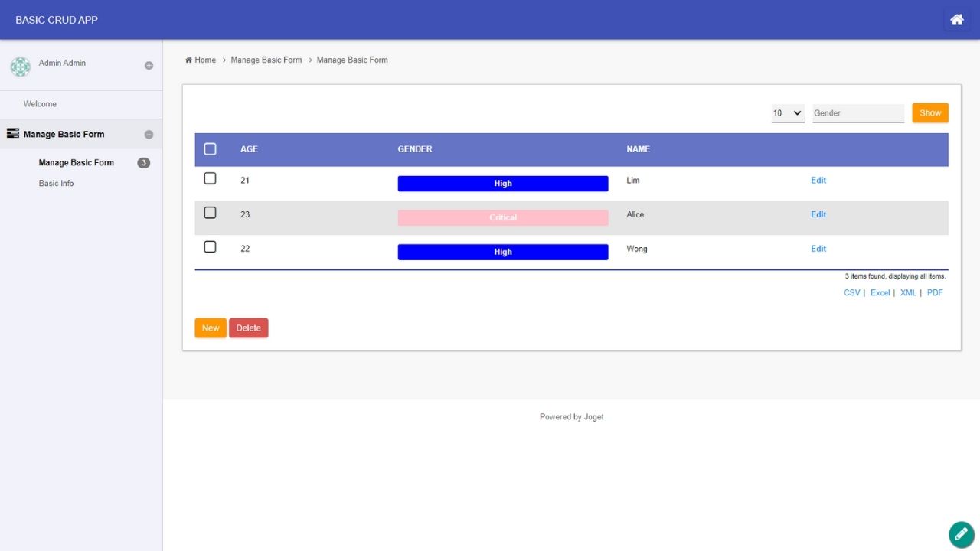Collapse the Manage Basic Form menu section
The width and height of the screenshot is (980, 551).
click(149, 135)
